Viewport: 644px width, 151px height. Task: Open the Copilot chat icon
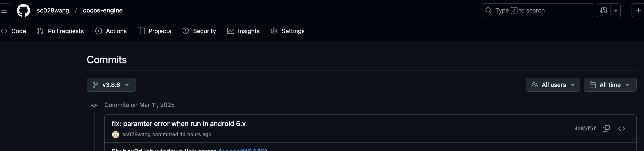click(604, 10)
